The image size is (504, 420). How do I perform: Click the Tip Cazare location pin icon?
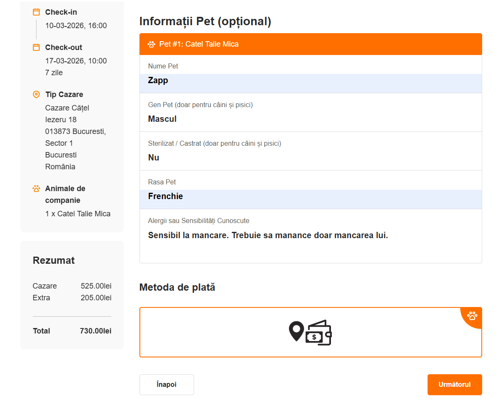pos(37,94)
